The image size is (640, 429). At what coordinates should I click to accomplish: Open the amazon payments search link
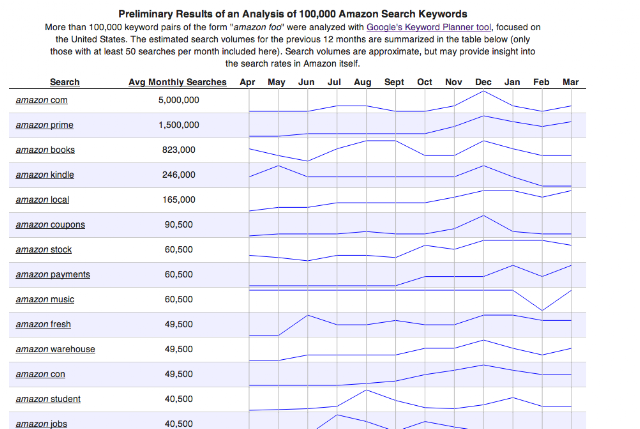(x=53, y=274)
